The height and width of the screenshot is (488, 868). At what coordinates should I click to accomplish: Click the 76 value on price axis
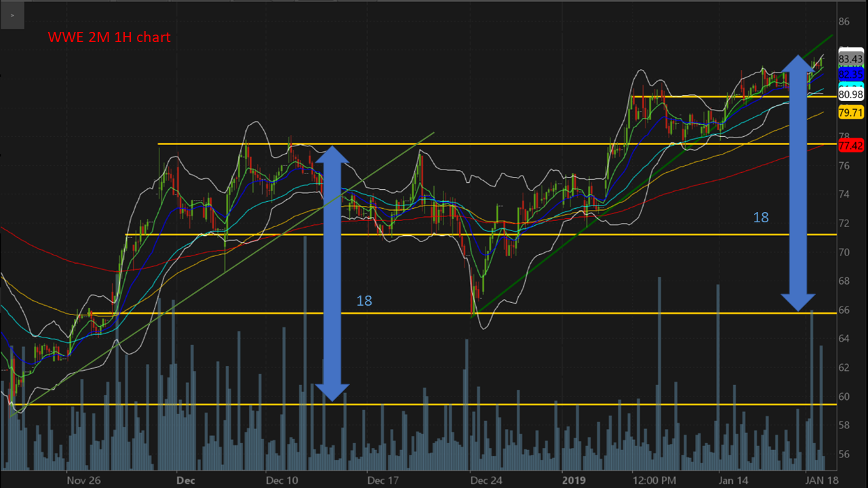click(x=844, y=165)
